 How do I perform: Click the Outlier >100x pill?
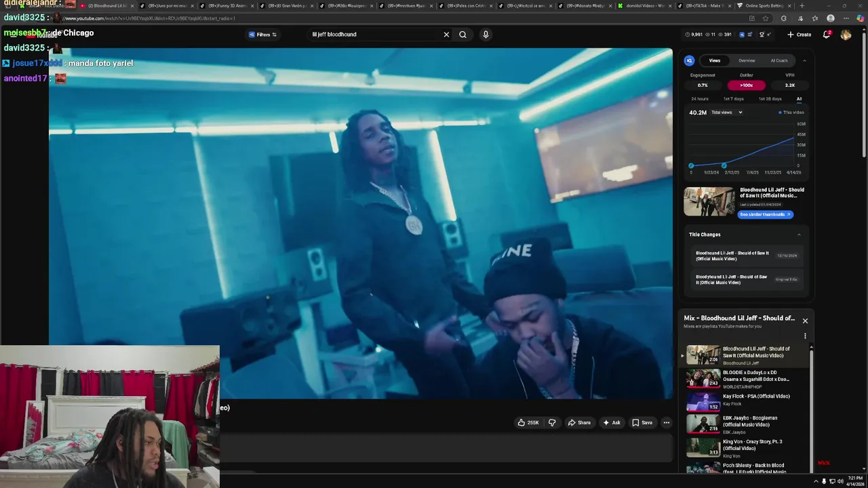[x=747, y=85]
